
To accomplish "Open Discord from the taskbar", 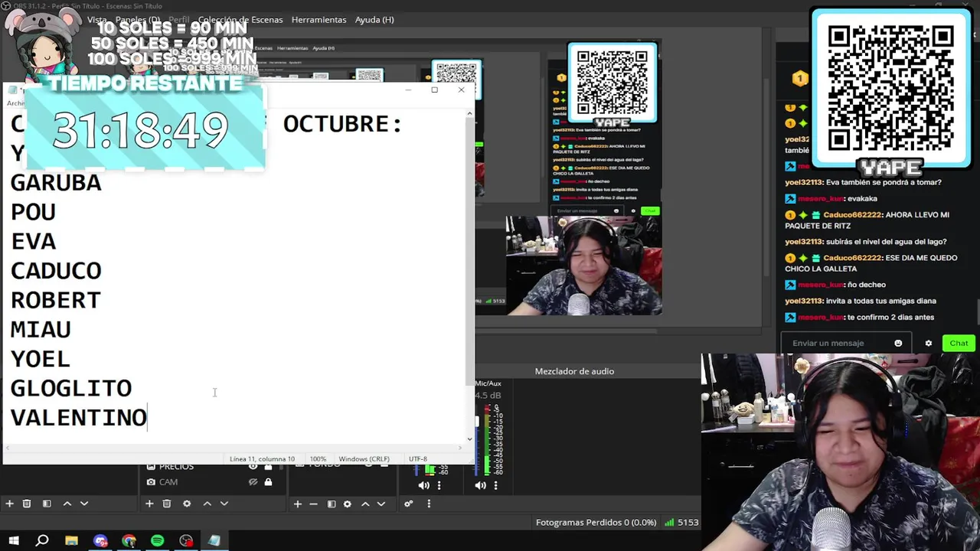I will click(x=100, y=541).
